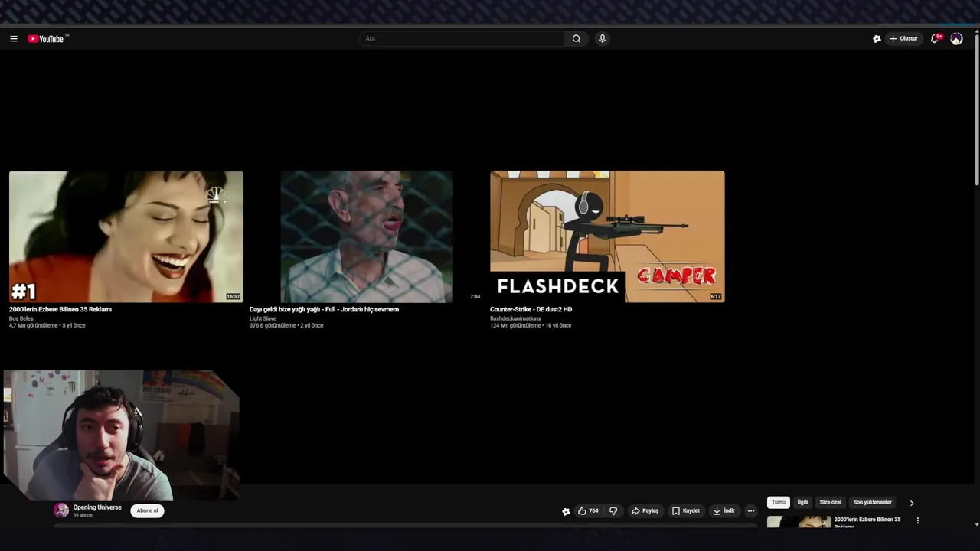The width and height of the screenshot is (980, 551).
Task: Subscribe using Abone ol button
Action: tap(147, 510)
